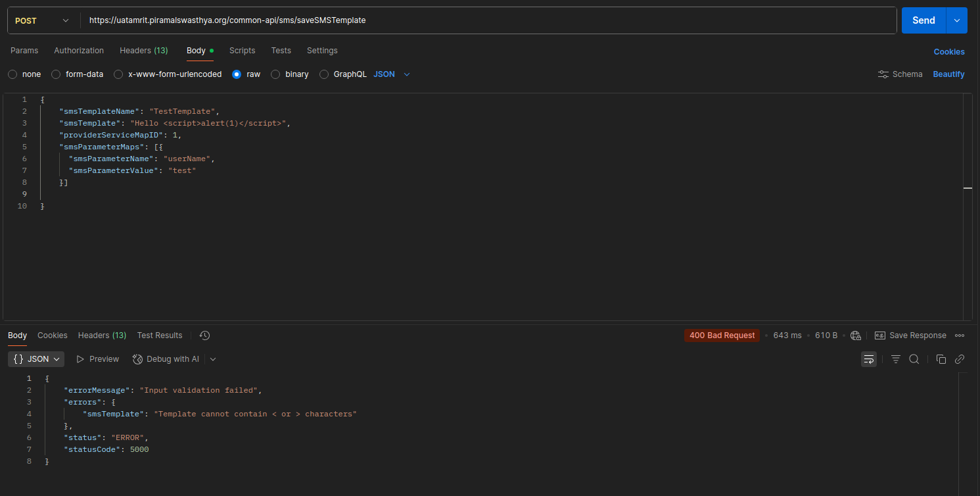This screenshot has width=980, height=496.
Task: Open the Test Results tab
Action: coord(159,335)
